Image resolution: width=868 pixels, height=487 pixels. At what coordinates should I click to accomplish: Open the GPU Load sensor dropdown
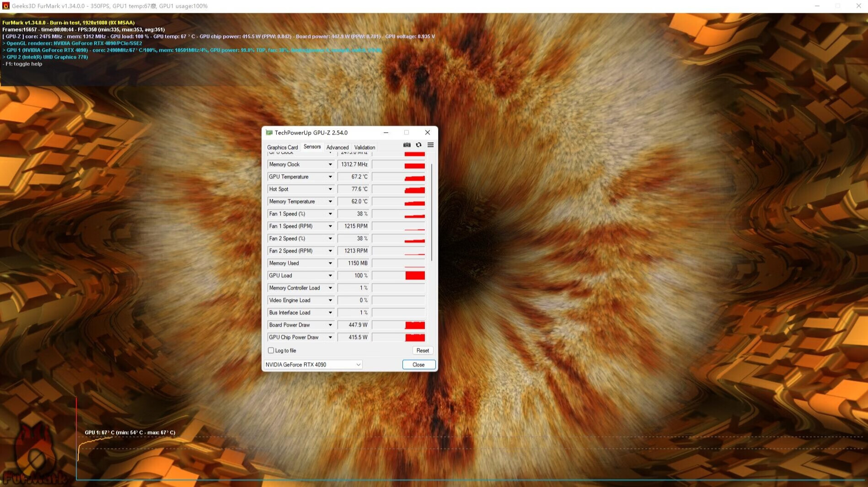(x=330, y=276)
